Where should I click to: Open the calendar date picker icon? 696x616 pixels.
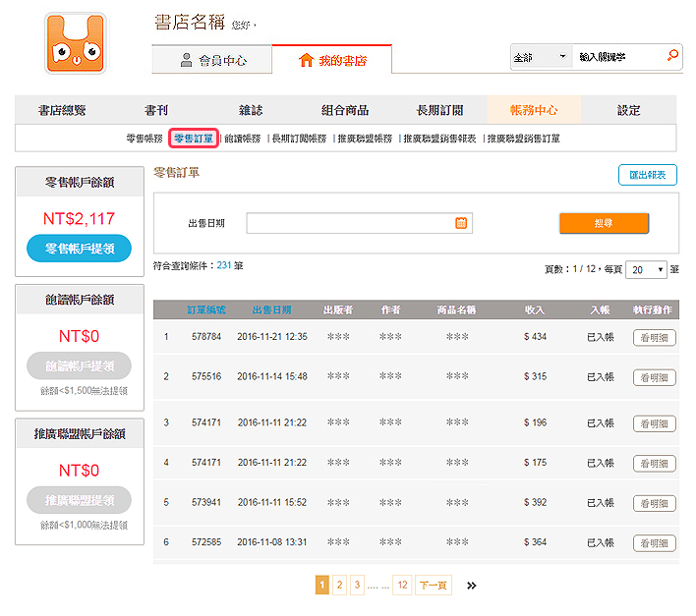point(461,223)
